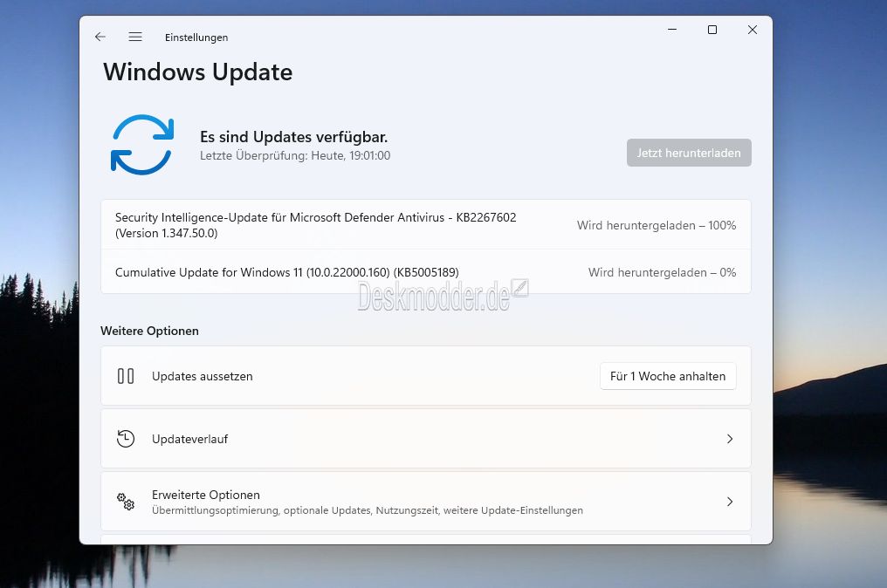Select the Cumulative Update KB5005189 entry

click(x=426, y=272)
